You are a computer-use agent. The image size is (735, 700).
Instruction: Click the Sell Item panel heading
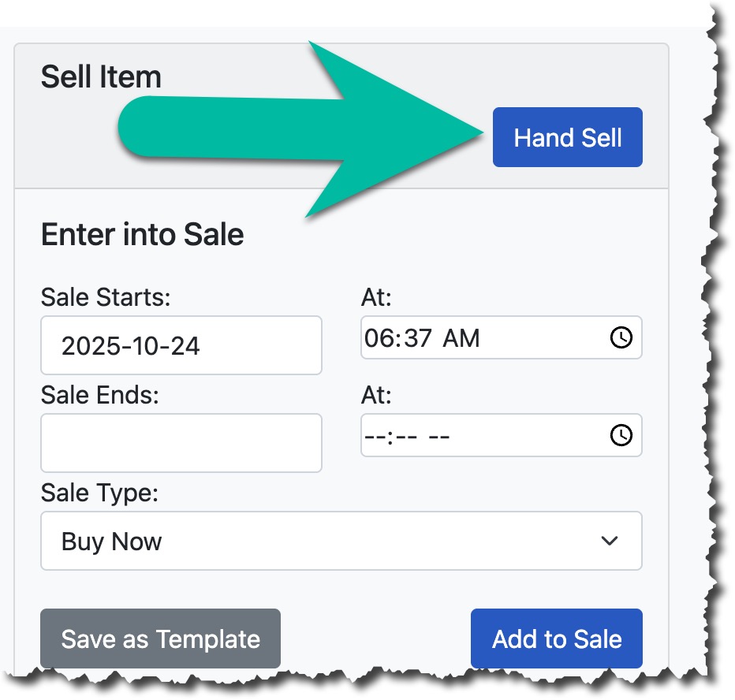101,77
